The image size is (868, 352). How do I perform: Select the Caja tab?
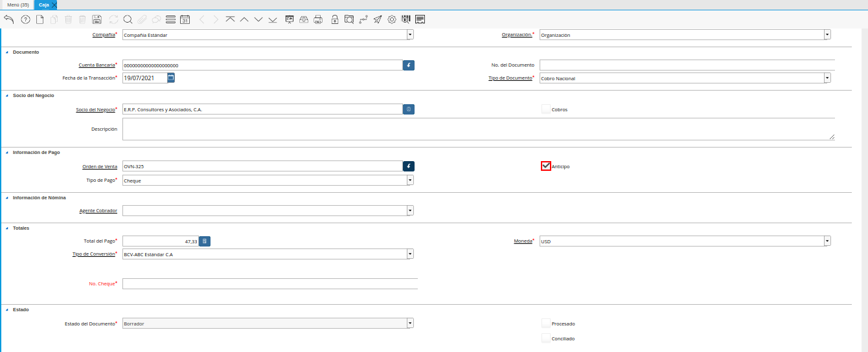43,5
